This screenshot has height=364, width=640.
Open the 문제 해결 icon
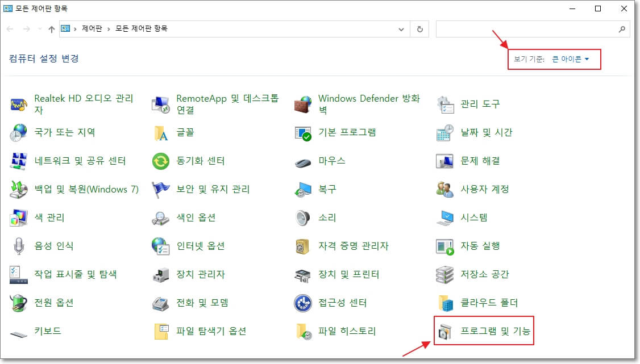[x=445, y=161]
